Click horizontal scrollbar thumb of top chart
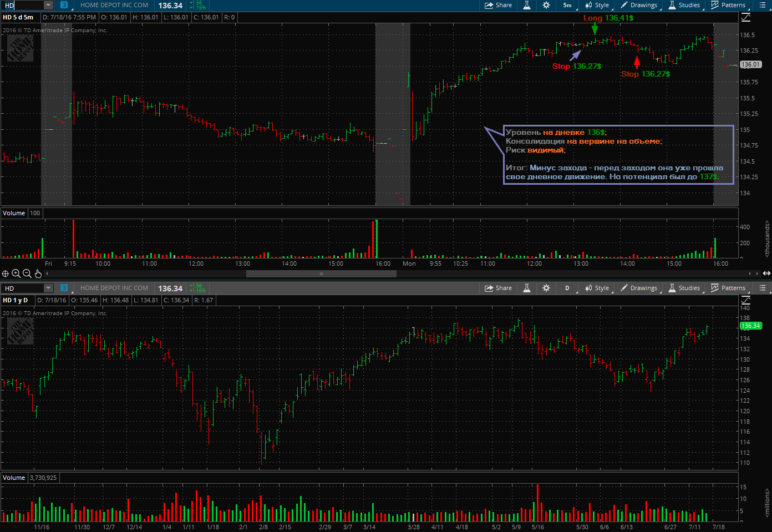 [x=321, y=273]
